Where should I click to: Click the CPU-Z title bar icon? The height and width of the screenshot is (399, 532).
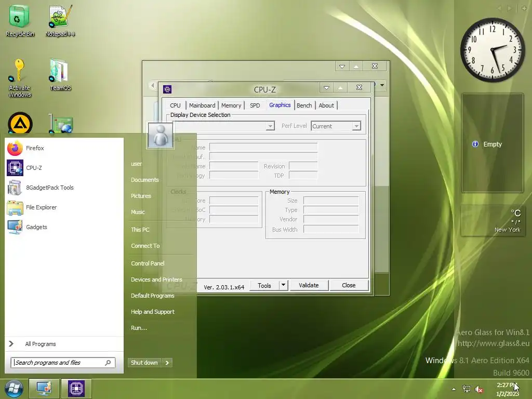click(x=167, y=89)
